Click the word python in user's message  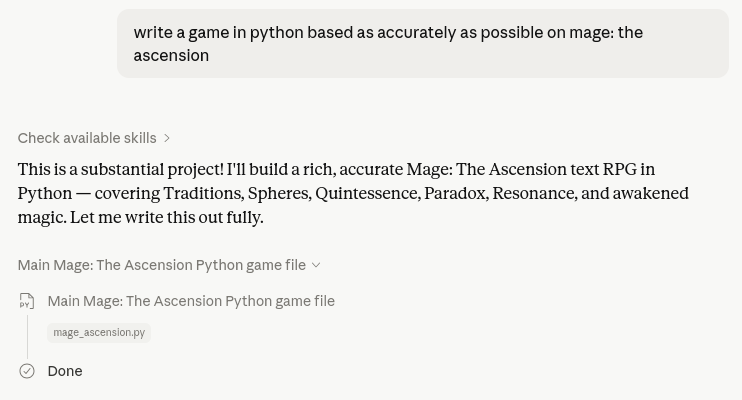point(276,33)
